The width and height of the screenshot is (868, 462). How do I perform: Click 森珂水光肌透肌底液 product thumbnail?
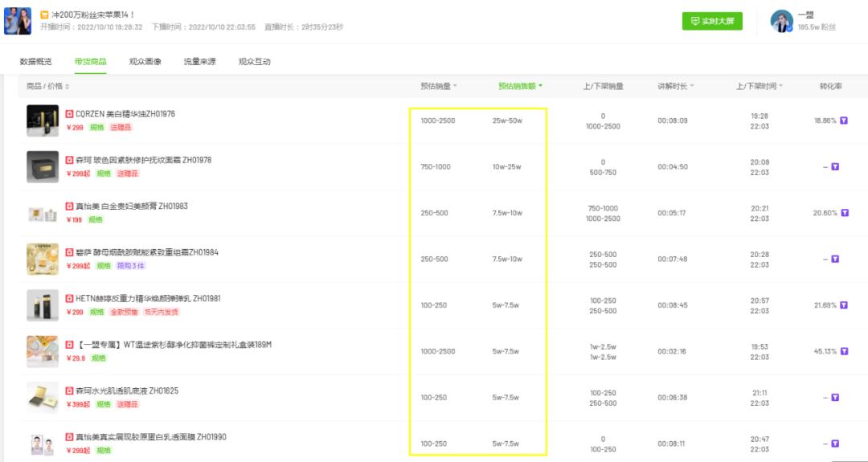pyautogui.click(x=43, y=397)
